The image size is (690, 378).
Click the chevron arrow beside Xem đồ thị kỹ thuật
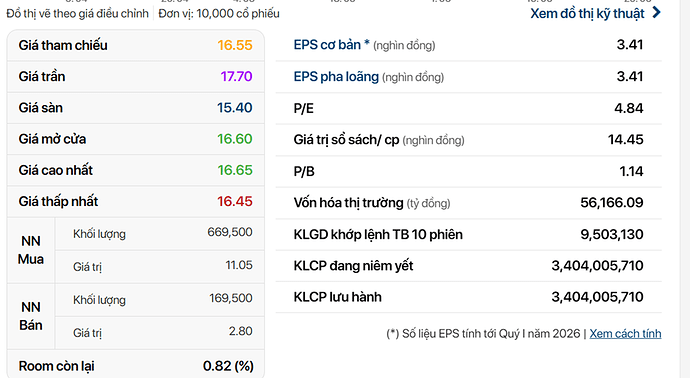(x=656, y=13)
